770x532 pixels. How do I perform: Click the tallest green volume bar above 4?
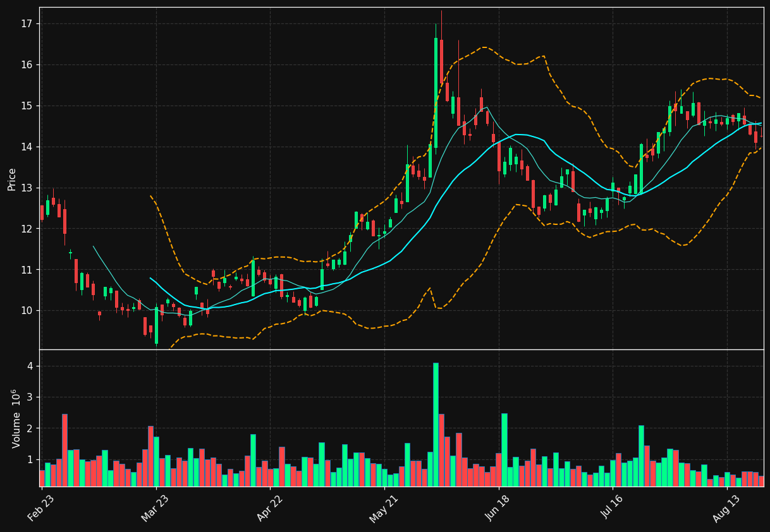click(436, 425)
